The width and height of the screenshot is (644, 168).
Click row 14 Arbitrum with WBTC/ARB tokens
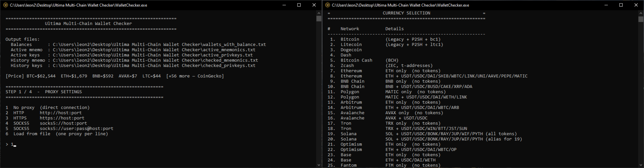394,107
